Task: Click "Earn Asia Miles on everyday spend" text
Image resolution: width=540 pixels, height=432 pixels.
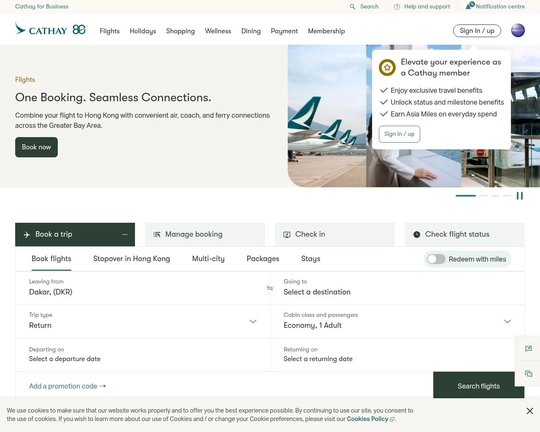Action: (x=444, y=114)
